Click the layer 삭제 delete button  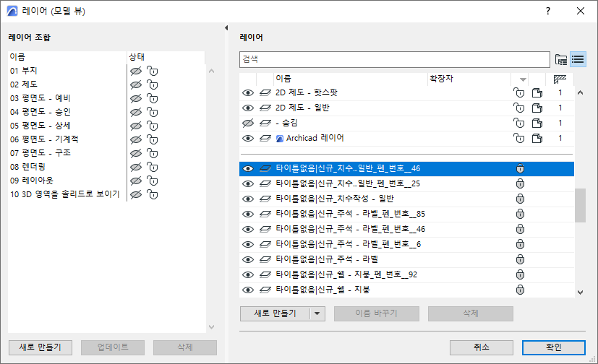470,313
